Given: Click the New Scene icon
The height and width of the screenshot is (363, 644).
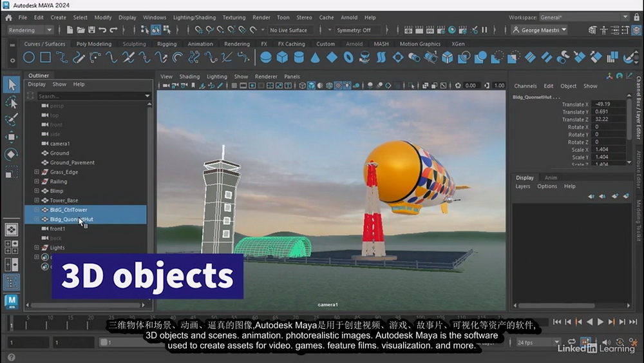Looking at the screenshot, I should (70, 30).
